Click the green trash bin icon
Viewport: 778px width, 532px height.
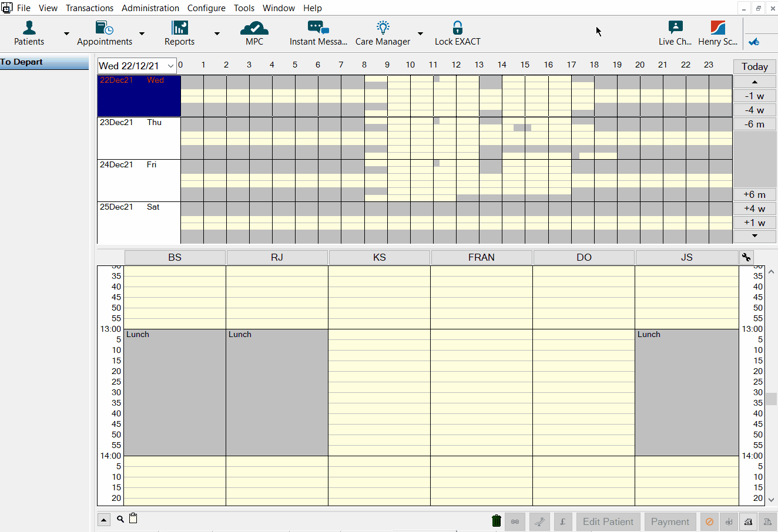(497, 521)
